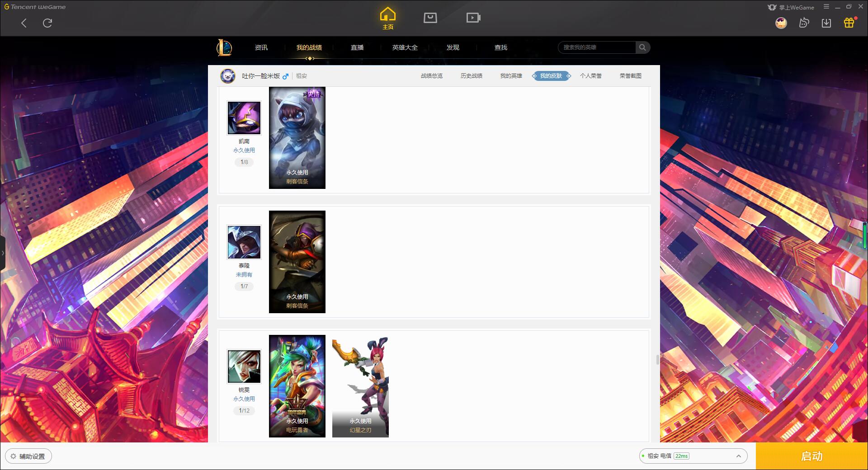Click the 22ms latency indicator

(x=681, y=456)
